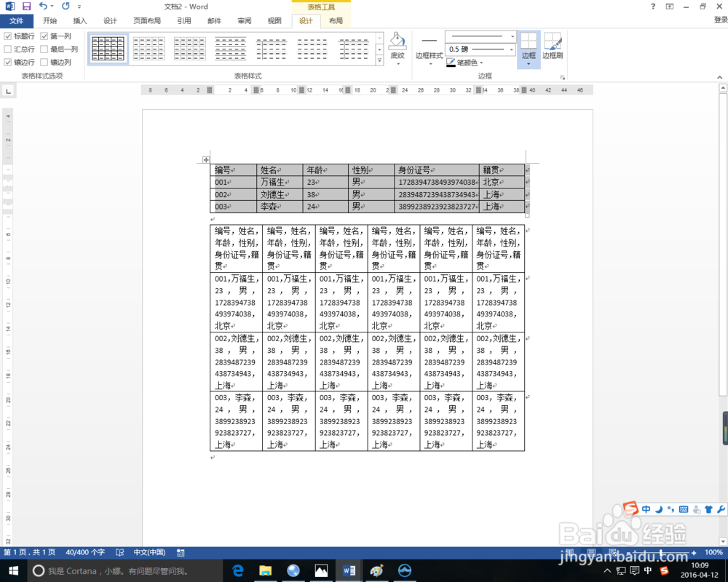Switch to the 页面布局 tab

pos(147,21)
